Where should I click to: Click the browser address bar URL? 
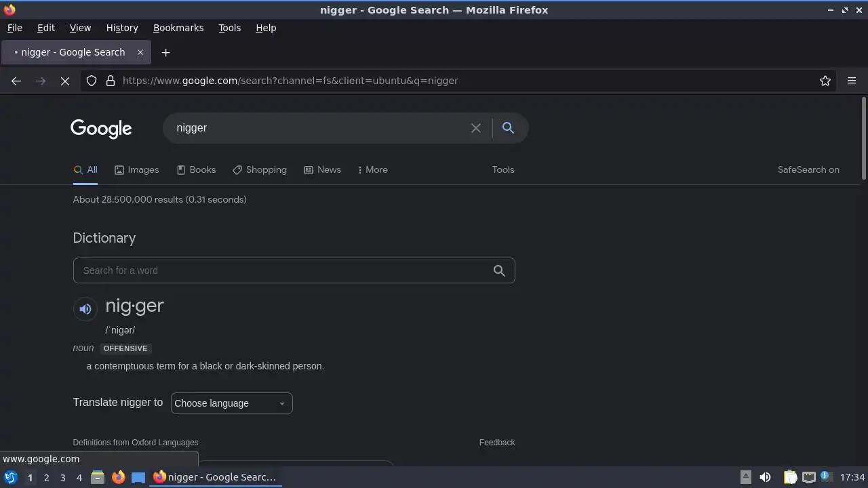pyautogui.click(x=290, y=81)
